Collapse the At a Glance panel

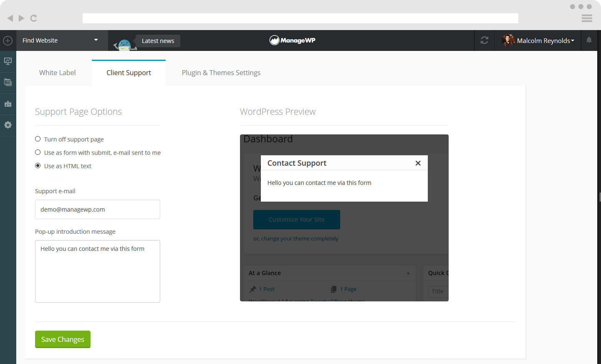(408, 273)
